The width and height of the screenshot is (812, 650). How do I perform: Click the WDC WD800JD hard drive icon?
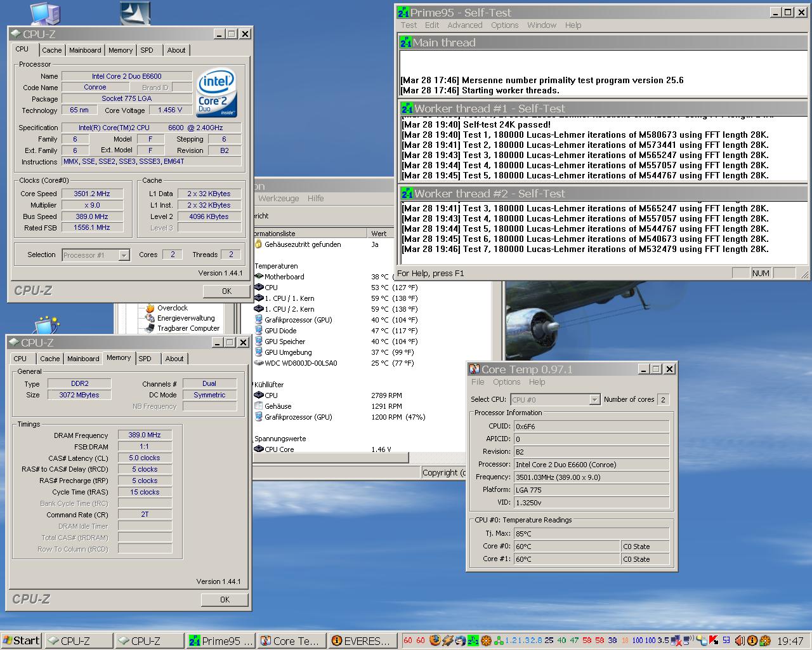click(258, 363)
